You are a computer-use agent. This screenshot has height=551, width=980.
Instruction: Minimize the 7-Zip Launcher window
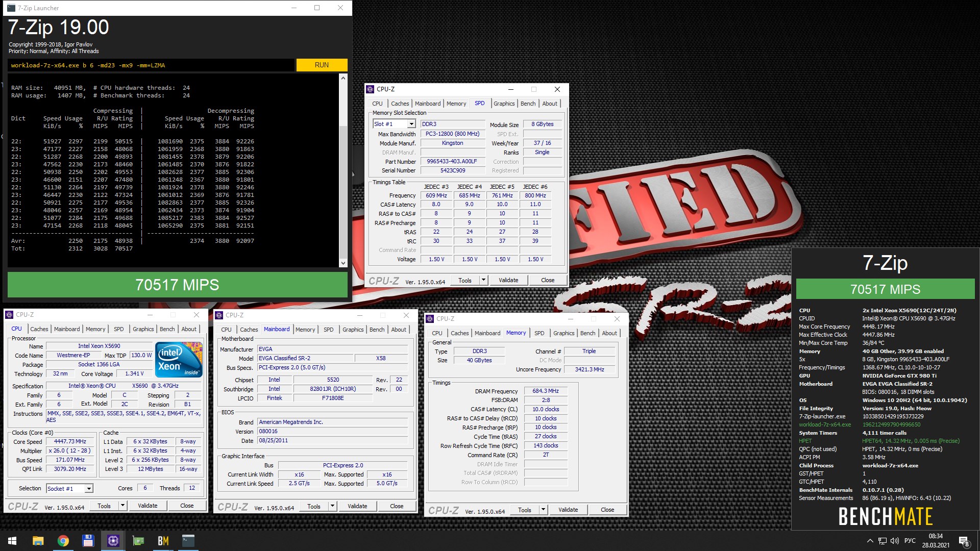tap(294, 8)
